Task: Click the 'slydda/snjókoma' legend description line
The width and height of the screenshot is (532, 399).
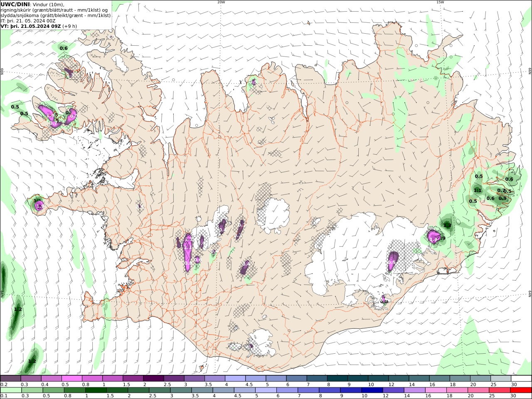Action: [56, 15]
